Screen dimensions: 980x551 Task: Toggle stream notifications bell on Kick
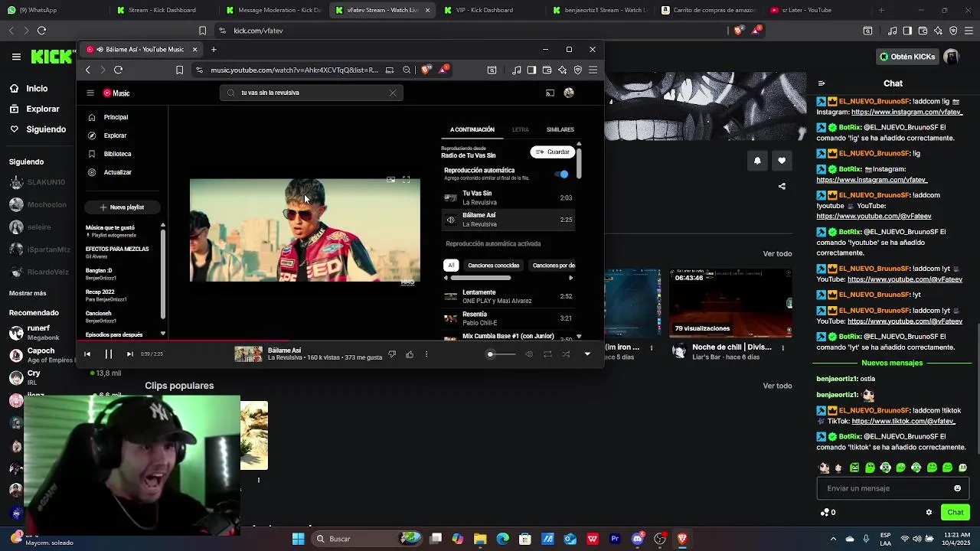pos(757,160)
